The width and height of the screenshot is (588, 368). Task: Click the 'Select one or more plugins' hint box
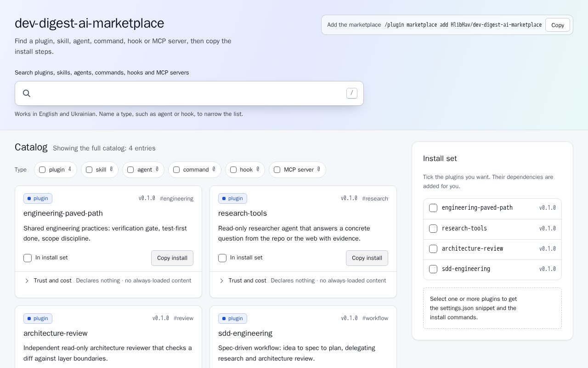pyautogui.click(x=492, y=308)
